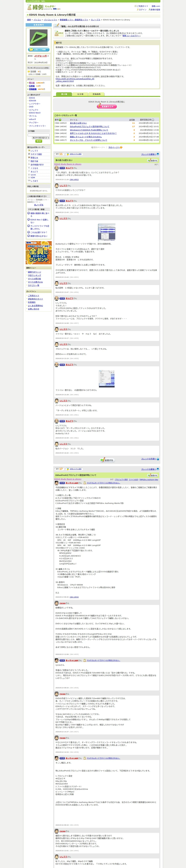Switch to 伝言板 tab
Image resolution: width=186 pixels, height=868 pixels.
tap(80, 94)
